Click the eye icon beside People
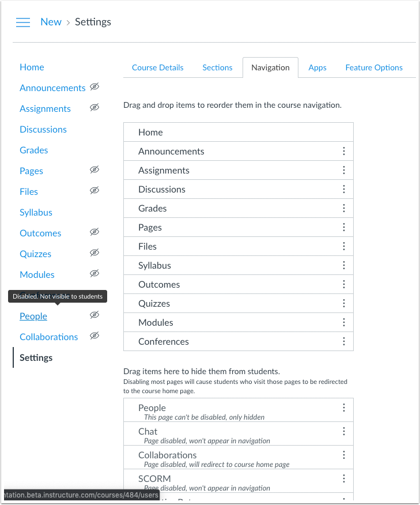 [x=94, y=315]
